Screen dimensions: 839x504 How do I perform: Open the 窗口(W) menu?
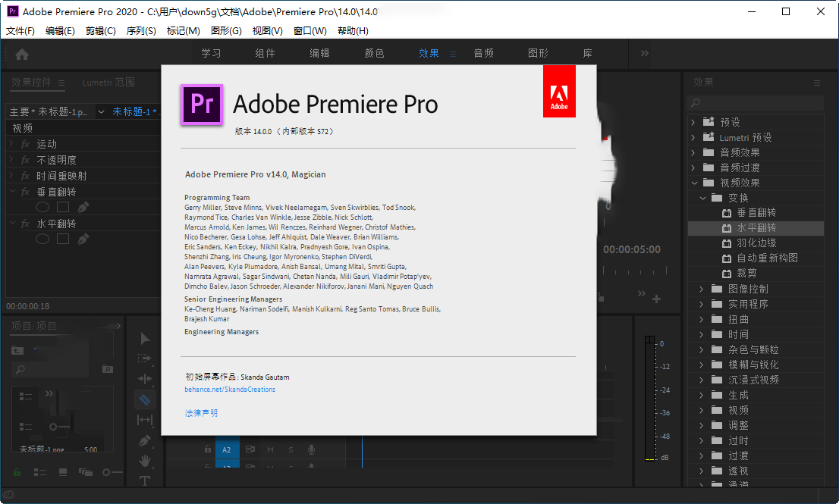310,31
